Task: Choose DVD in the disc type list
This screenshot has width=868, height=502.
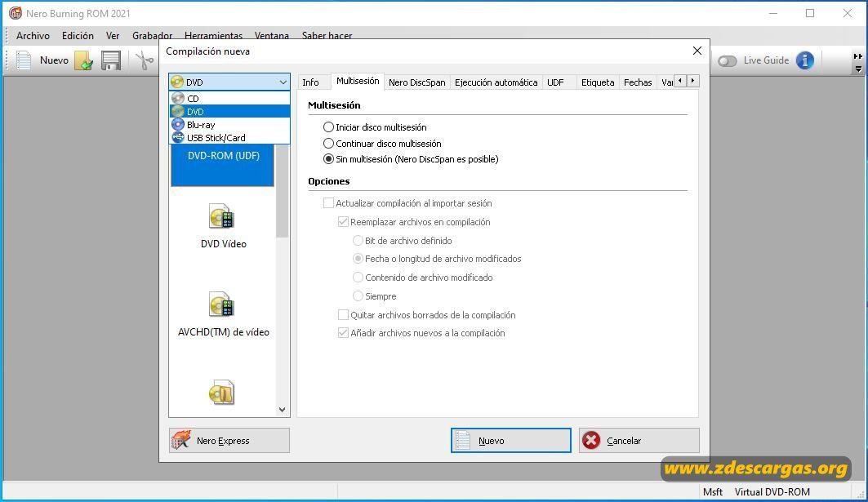Action: (x=229, y=112)
